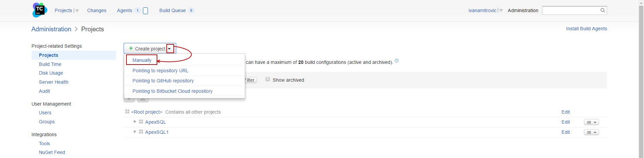Toggle the Show archived checkbox
The width and height of the screenshot is (644, 158).
pyautogui.click(x=268, y=79)
